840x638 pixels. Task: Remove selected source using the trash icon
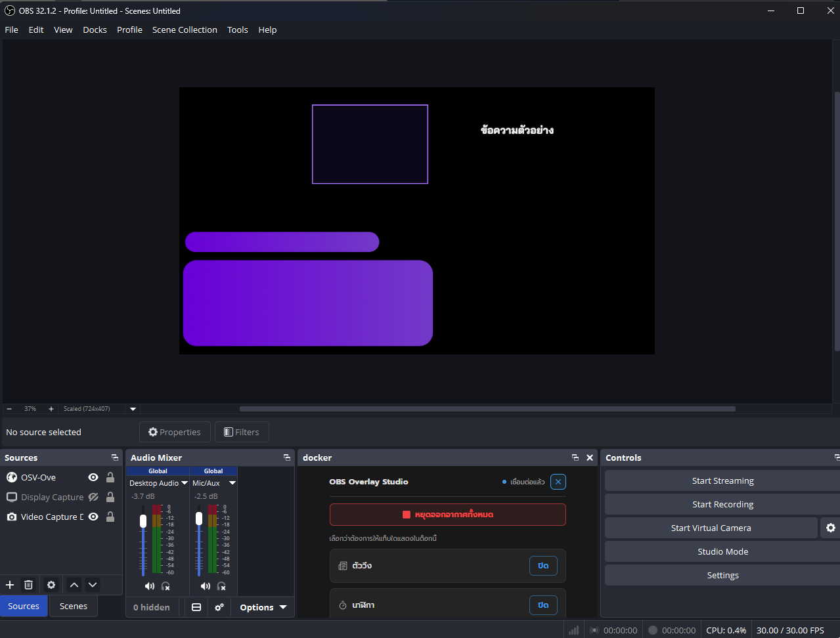click(28, 585)
